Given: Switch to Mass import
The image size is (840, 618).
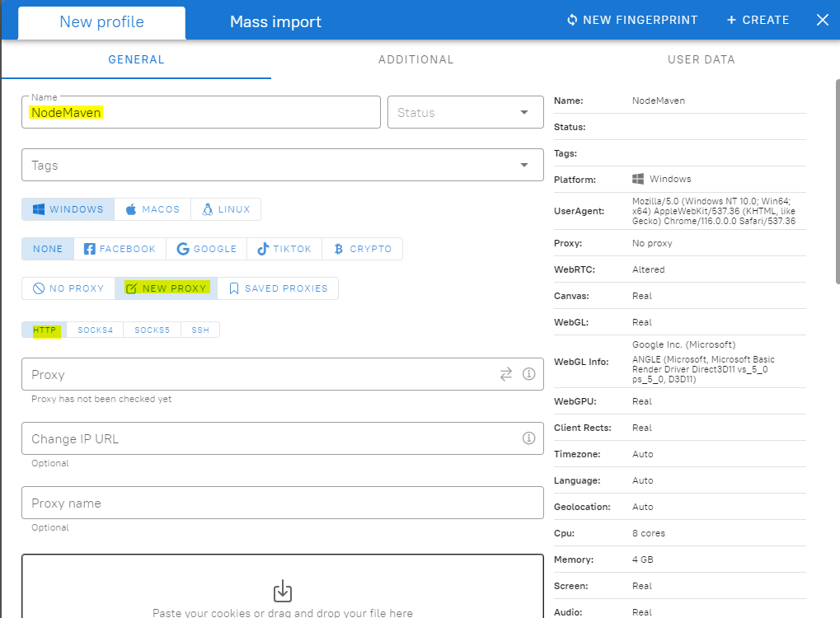Looking at the screenshot, I should click(275, 21).
